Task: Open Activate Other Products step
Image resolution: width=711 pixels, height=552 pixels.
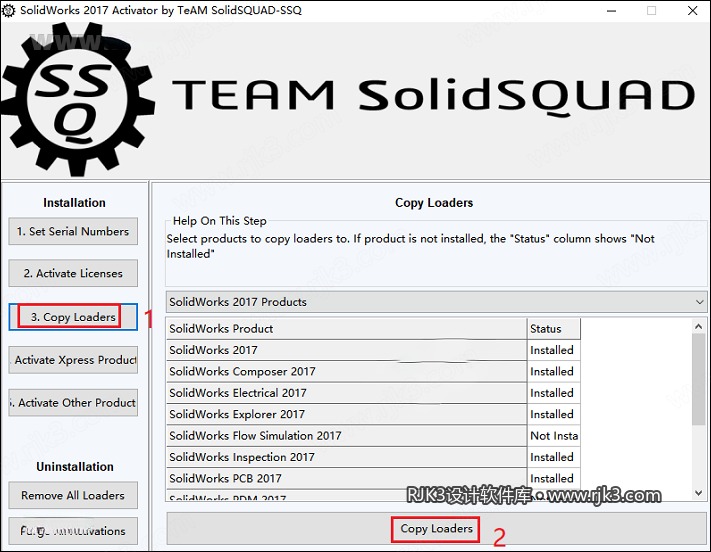Action: (x=73, y=403)
